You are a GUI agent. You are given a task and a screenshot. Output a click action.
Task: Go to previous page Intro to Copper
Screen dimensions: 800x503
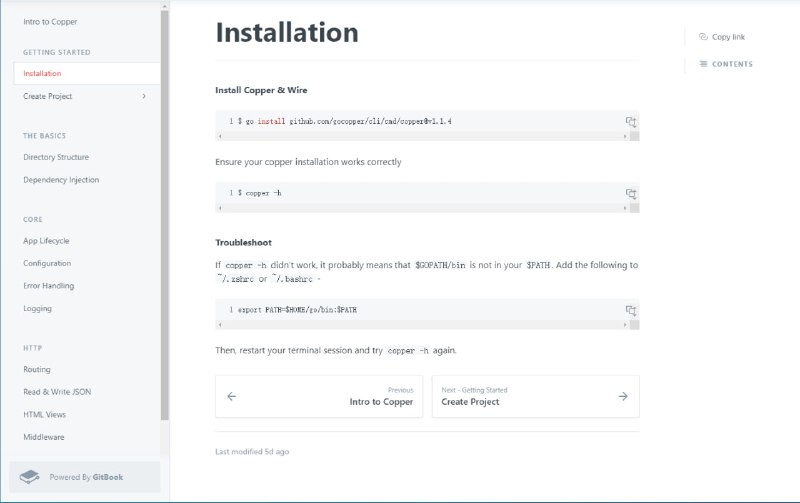point(319,396)
